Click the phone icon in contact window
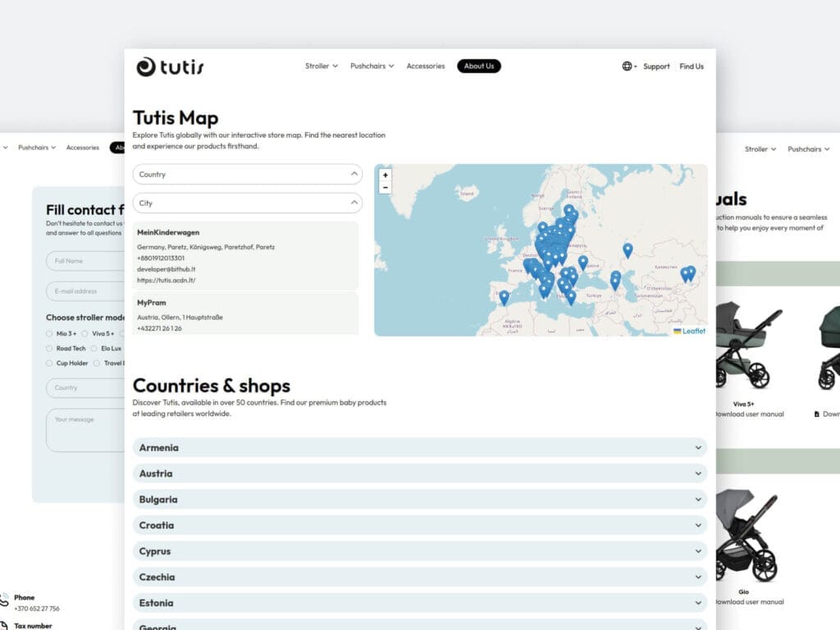The width and height of the screenshot is (840, 630). tap(4, 600)
